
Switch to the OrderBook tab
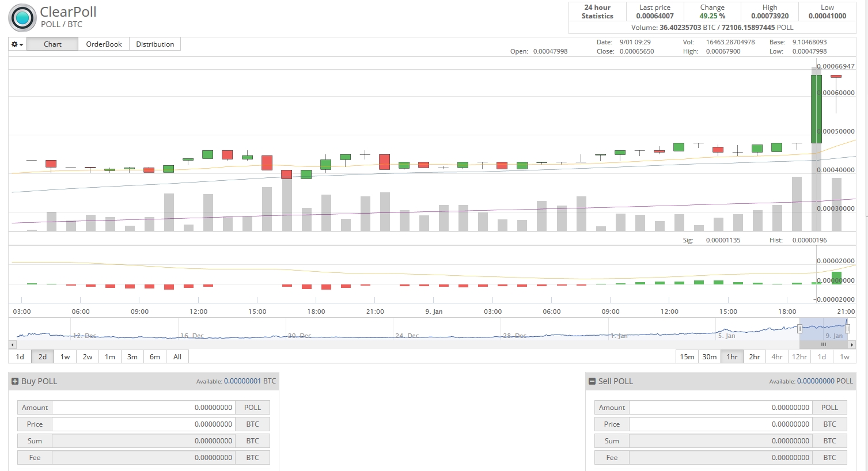point(104,44)
